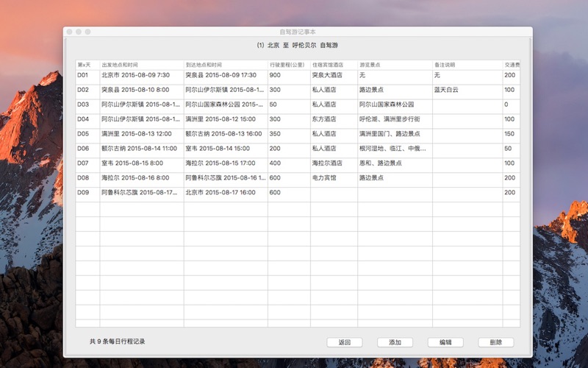Select the 第x天 column header

tap(87, 65)
